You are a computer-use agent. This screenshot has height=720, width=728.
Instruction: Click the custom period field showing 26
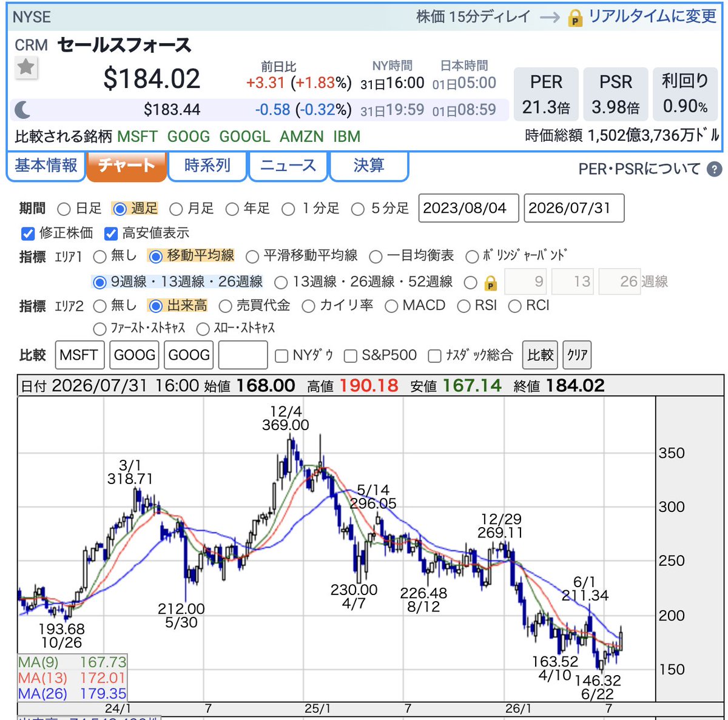620,282
